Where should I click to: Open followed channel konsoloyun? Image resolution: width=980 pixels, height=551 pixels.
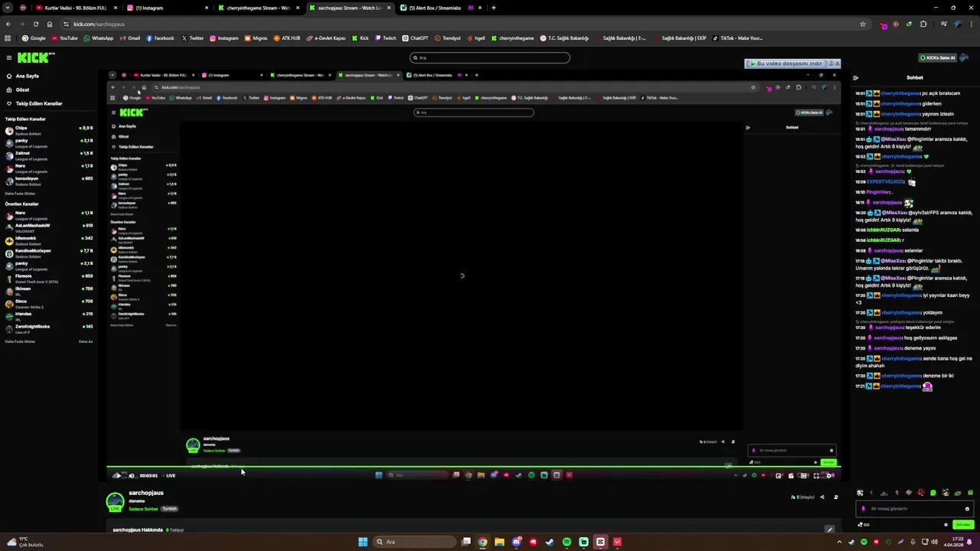(x=48, y=181)
